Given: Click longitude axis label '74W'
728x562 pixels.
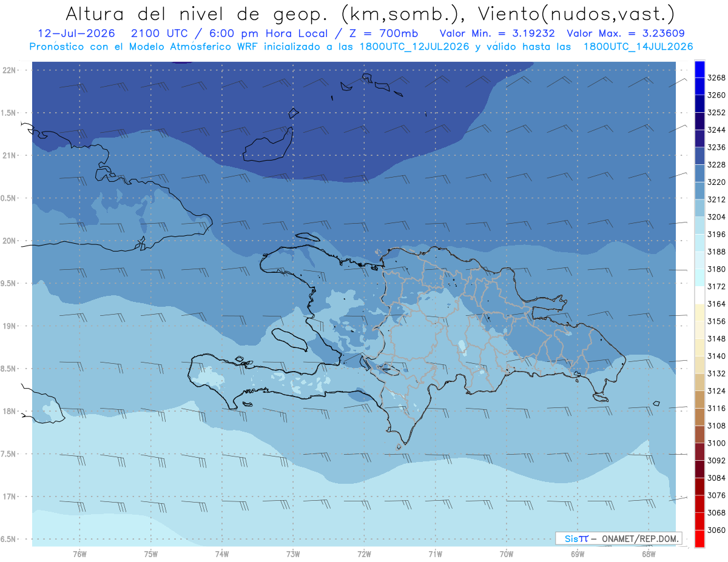Looking at the screenshot, I should (222, 554).
